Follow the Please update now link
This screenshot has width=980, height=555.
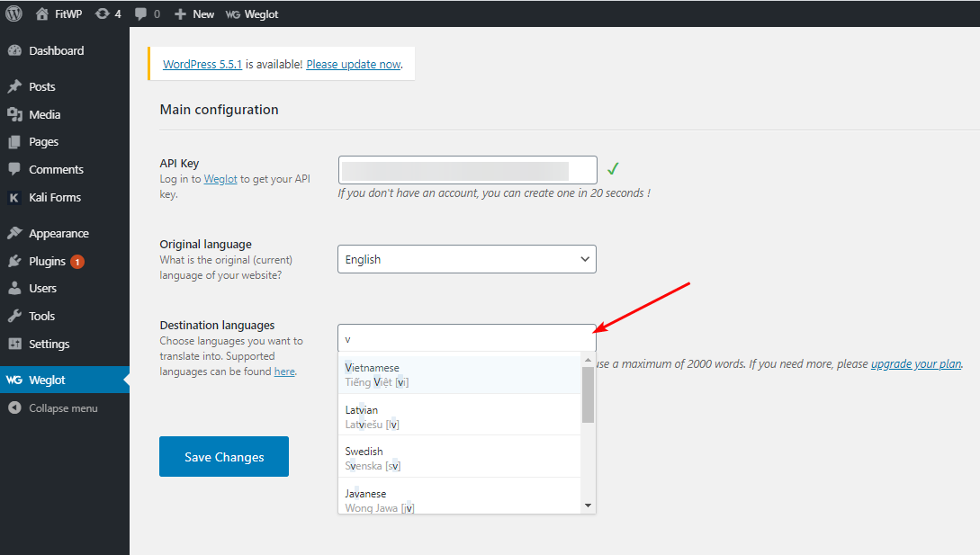353,64
